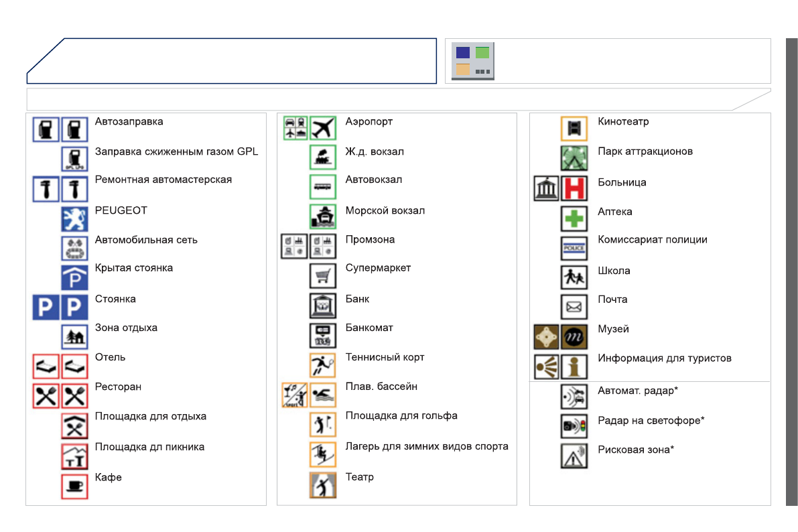Select the red H Больница icon
The width and height of the screenshot is (798, 532).
point(574,188)
